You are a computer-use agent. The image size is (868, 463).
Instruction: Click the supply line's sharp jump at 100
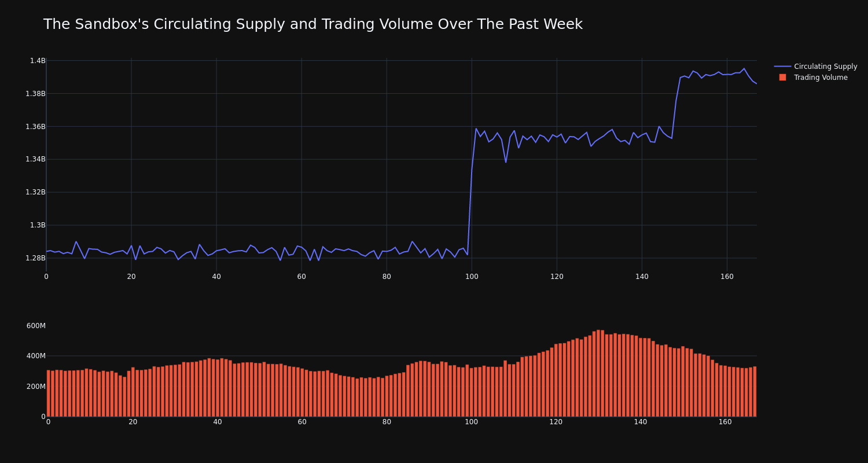click(472, 191)
